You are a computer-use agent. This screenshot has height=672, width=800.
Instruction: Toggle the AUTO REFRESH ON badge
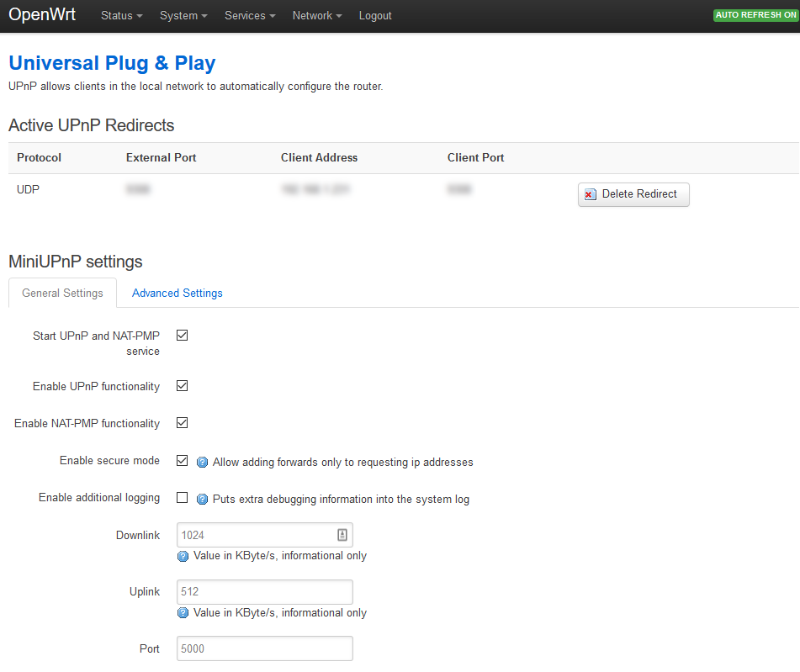click(x=755, y=15)
